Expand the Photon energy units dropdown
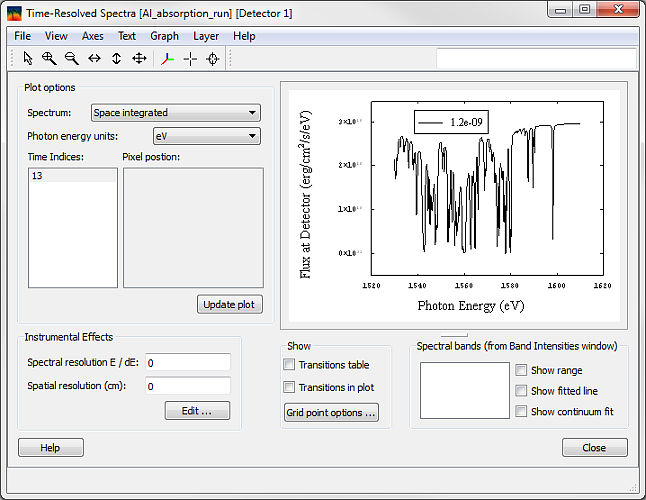Image resolution: width=646 pixels, height=500 pixels. coord(207,136)
